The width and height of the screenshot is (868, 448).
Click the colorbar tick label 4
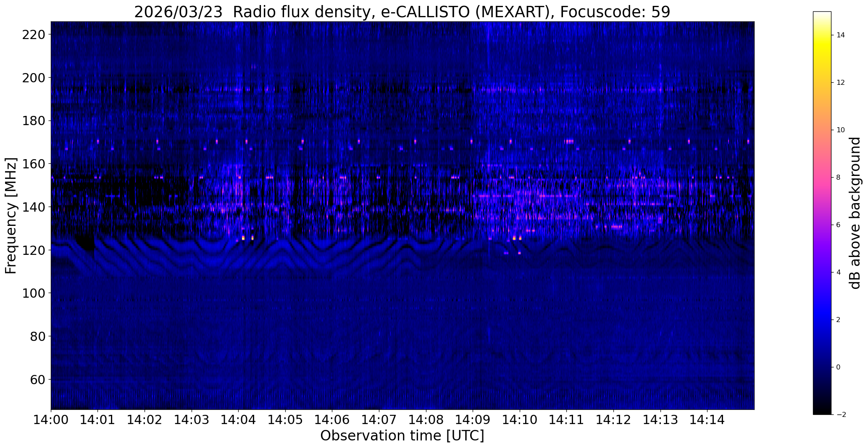click(838, 272)
